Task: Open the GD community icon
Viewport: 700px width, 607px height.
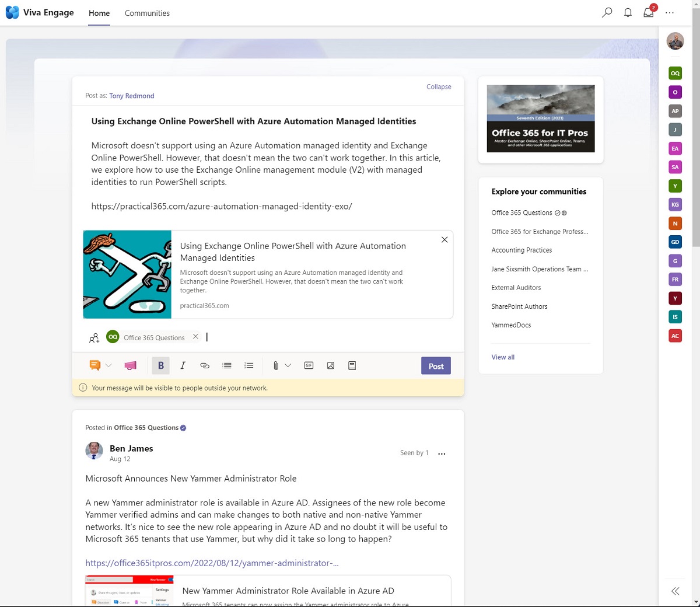Action: click(675, 242)
